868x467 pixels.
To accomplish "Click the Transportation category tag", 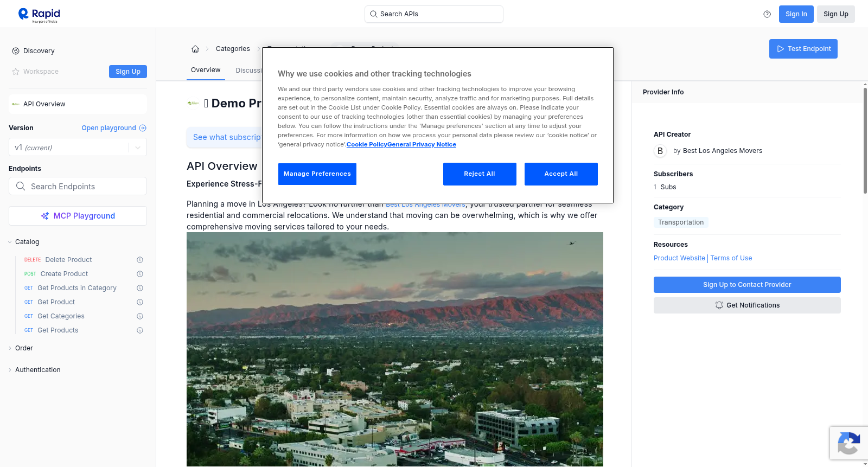I will click(681, 222).
